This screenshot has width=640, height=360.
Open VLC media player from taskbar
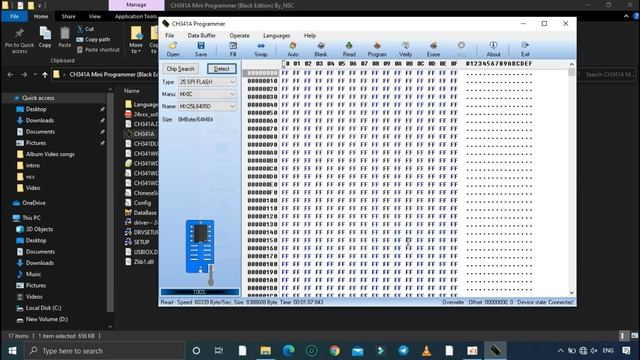click(427, 351)
